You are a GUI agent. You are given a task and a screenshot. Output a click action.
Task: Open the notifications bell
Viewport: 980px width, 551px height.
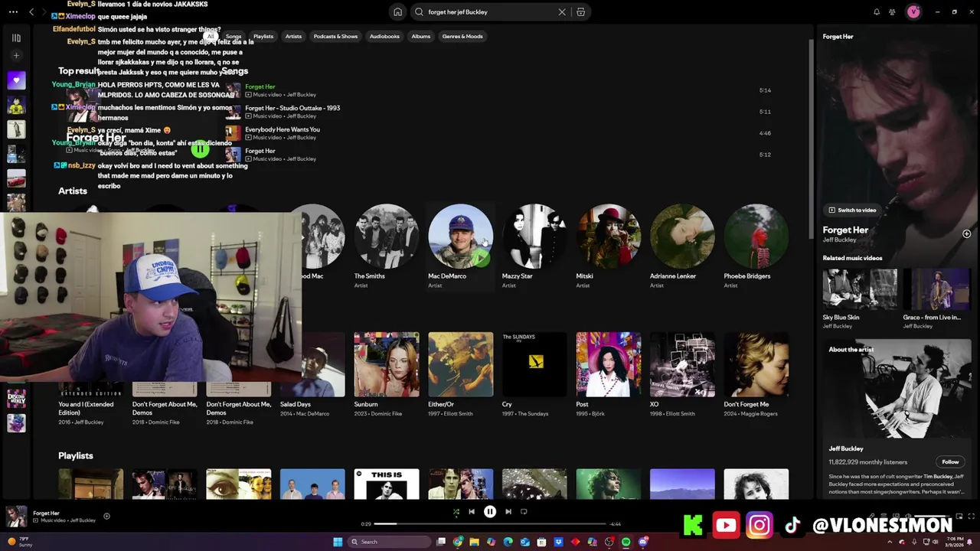click(x=877, y=12)
